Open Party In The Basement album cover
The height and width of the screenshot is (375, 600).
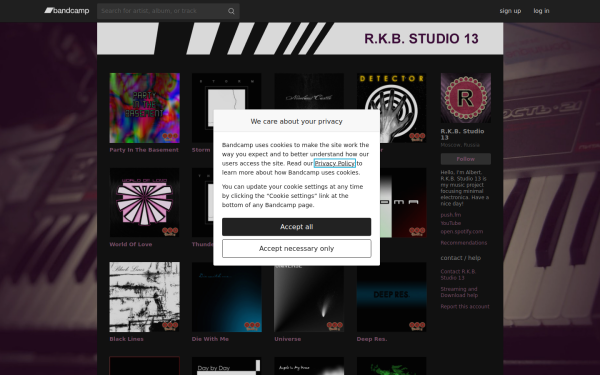coord(145,108)
